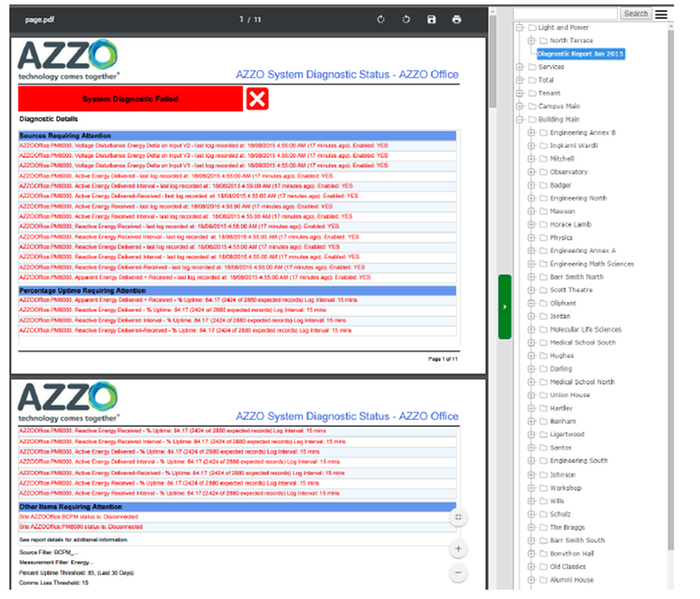Select Diagnostic Report Jan 2015 item
Image resolution: width=700 pixels, height=599 pixels.
(580, 54)
